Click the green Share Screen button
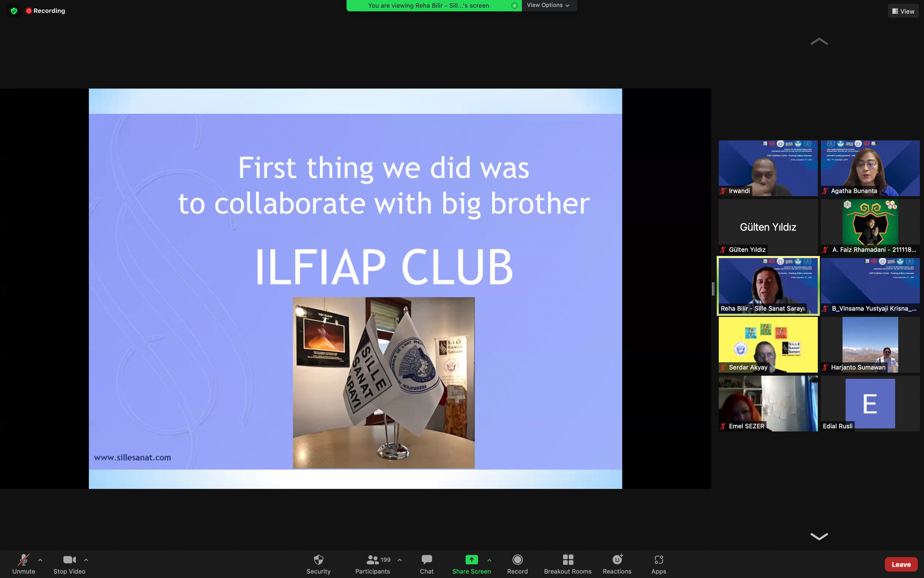 (x=471, y=564)
